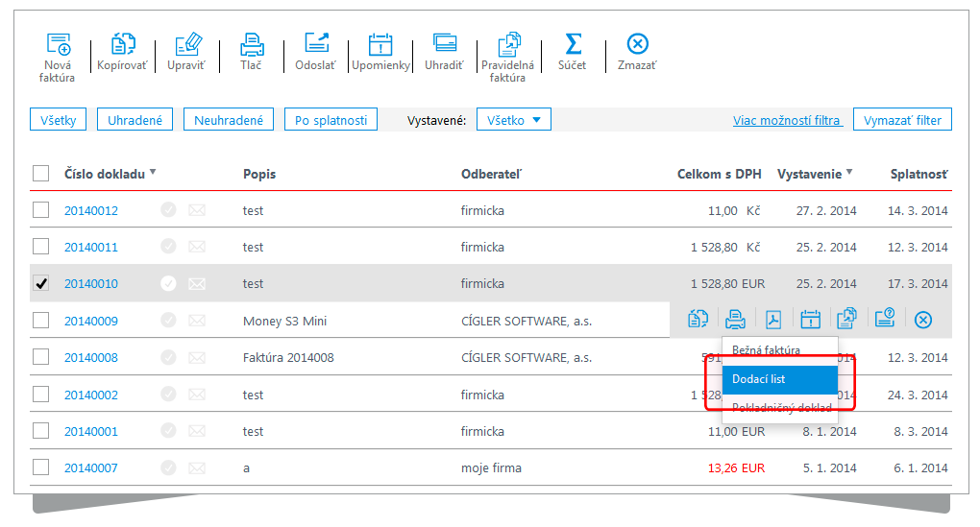Click the Odoslať send icon
This screenshot has width=980, height=527.
[316, 44]
